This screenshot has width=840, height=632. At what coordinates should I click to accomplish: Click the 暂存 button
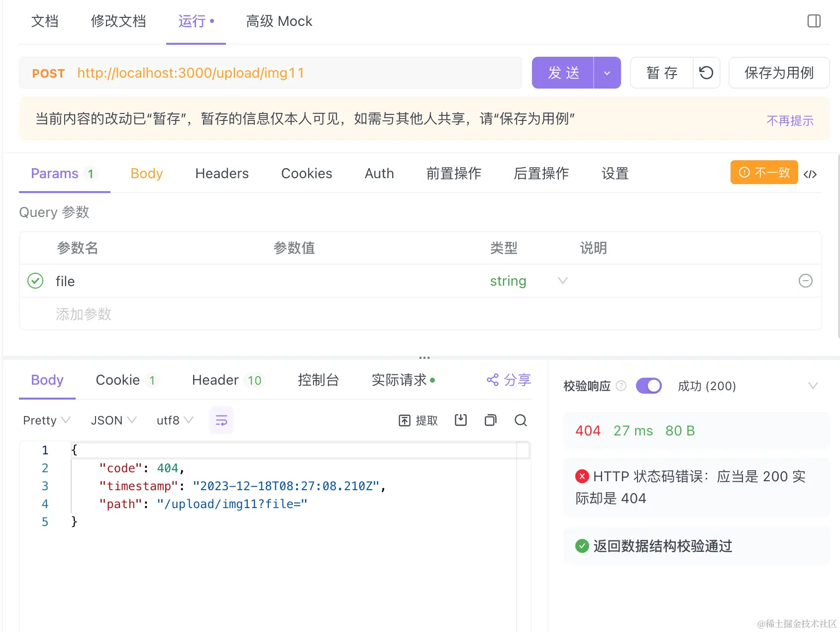click(x=662, y=73)
